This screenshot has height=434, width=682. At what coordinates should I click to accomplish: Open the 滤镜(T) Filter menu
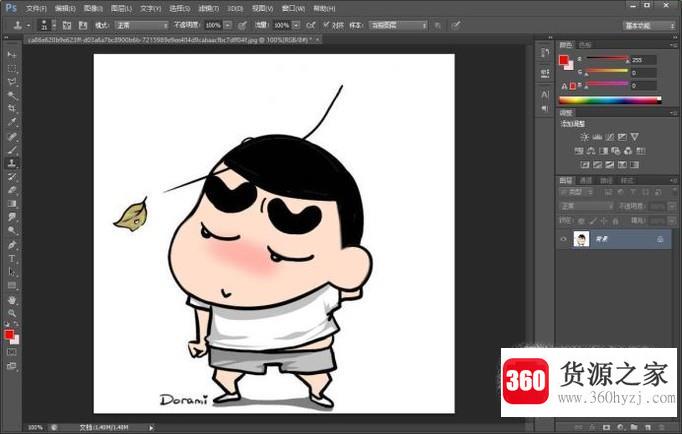(208, 8)
